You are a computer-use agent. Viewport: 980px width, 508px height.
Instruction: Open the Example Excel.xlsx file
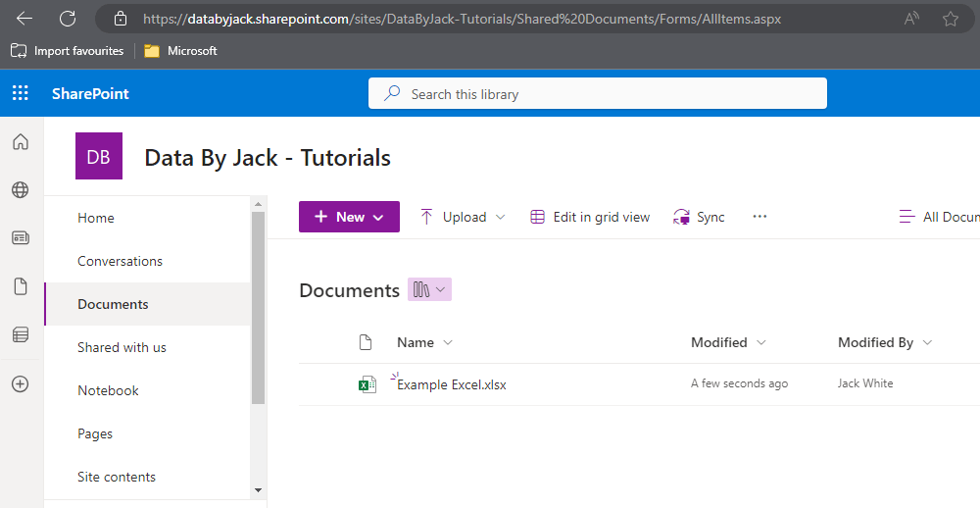coord(452,384)
